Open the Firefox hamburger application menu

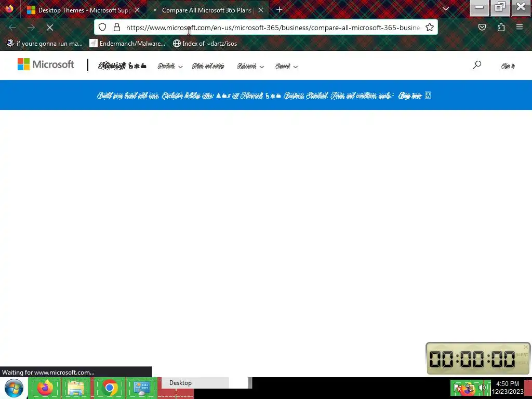(520, 28)
